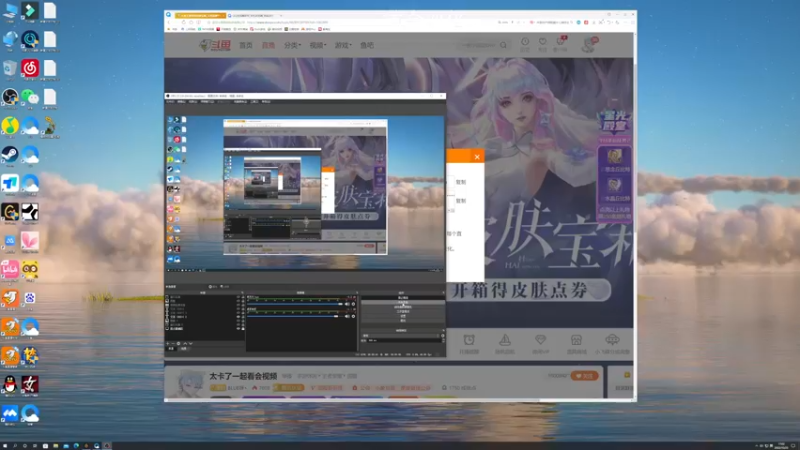This screenshot has width=800, height=450.
Task: Toggle visibility eye of first OBS source
Action: tap(238, 297)
